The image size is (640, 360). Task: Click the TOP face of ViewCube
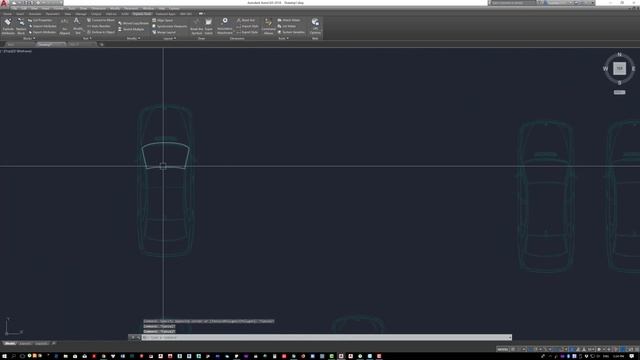pyautogui.click(x=619, y=69)
